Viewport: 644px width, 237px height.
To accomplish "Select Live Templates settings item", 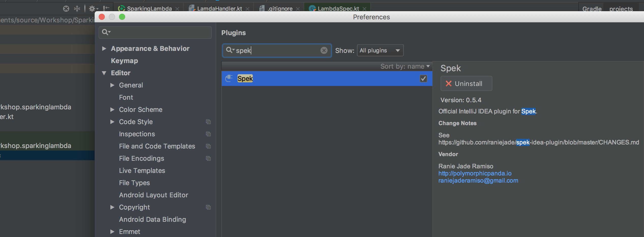I will tap(142, 171).
